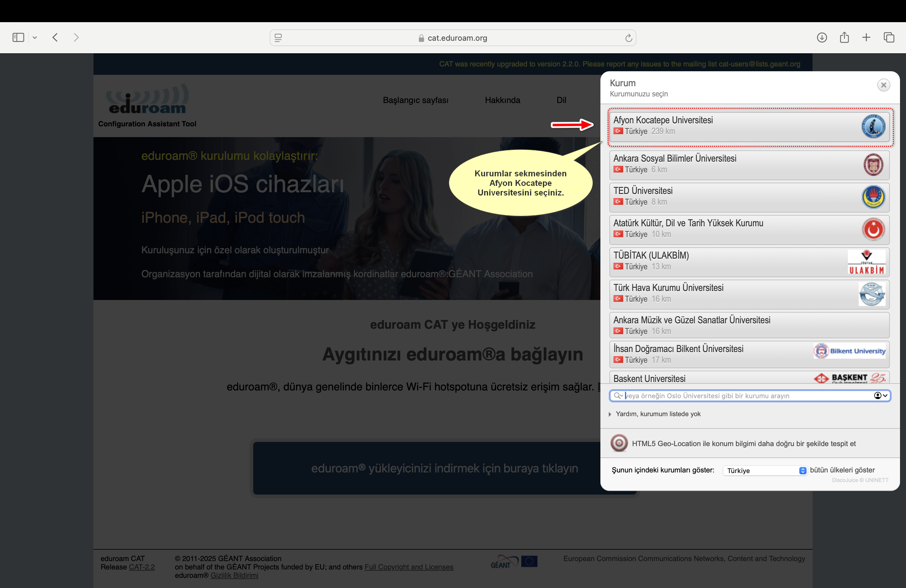
Task: Click the HTML5 Geo-Location target icon
Action: [619, 443]
